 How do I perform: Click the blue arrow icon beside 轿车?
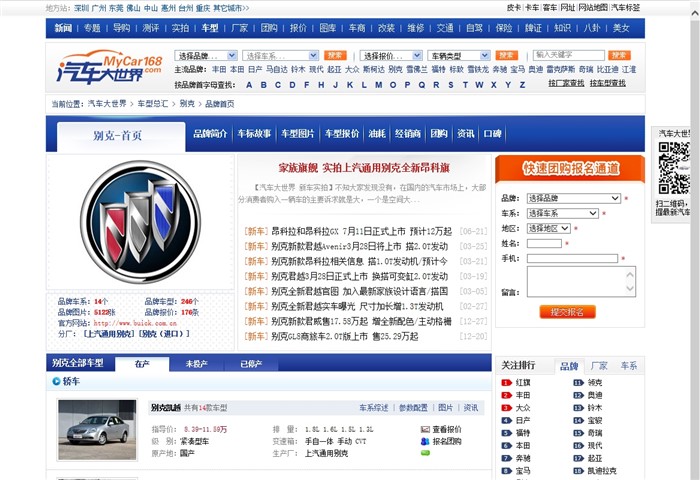[x=56, y=381]
